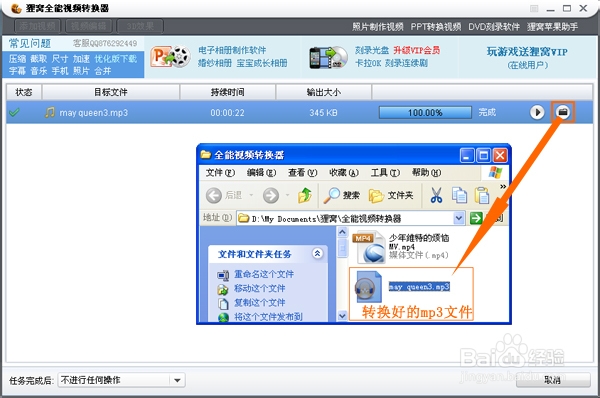The width and height of the screenshot is (600, 398).
Task: Click the explorer address path field
Action: point(345,219)
